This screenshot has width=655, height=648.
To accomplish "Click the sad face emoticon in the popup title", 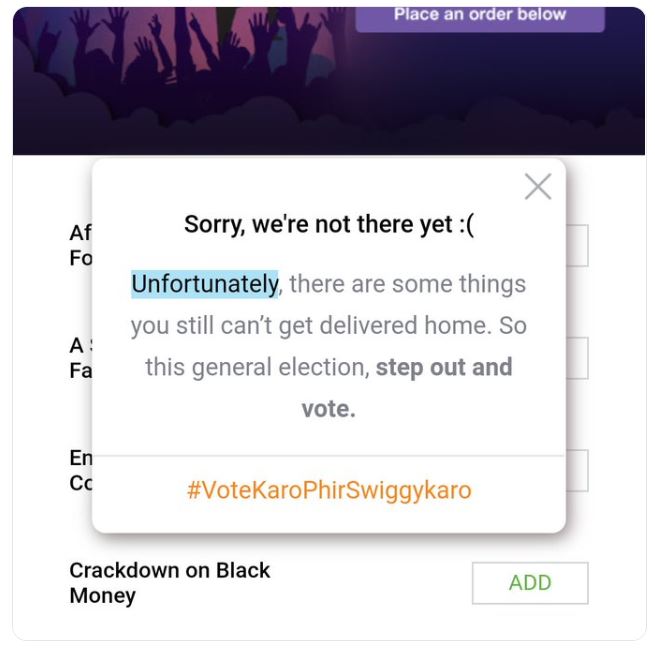I will click(x=463, y=225).
